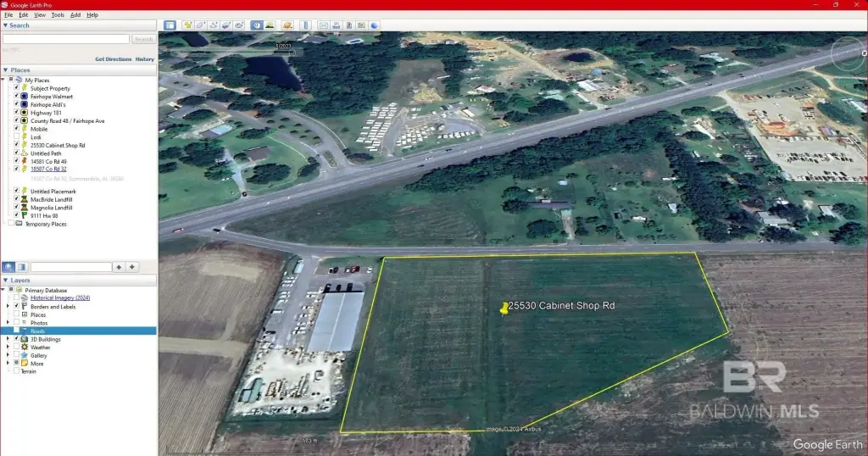This screenshot has height=456, width=868.
Task: Uncheck the Fairhope Walmart placemark
Action: pos(17,97)
